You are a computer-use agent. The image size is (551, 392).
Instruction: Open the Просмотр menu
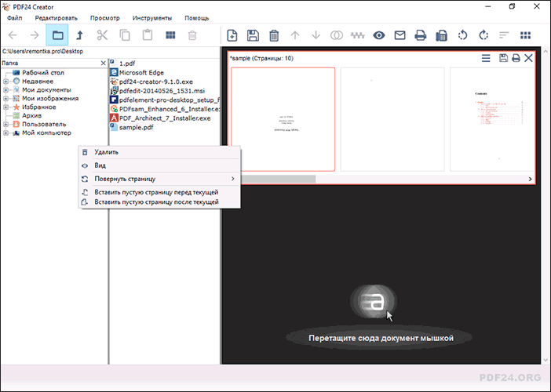tap(104, 18)
